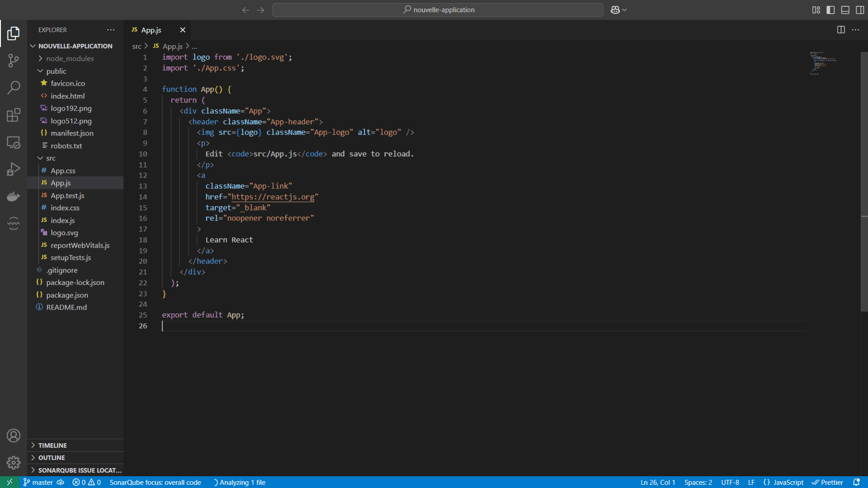Image resolution: width=868 pixels, height=488 pixels.
Task: Open the remote window indicator in status bar
Action: 9,482
